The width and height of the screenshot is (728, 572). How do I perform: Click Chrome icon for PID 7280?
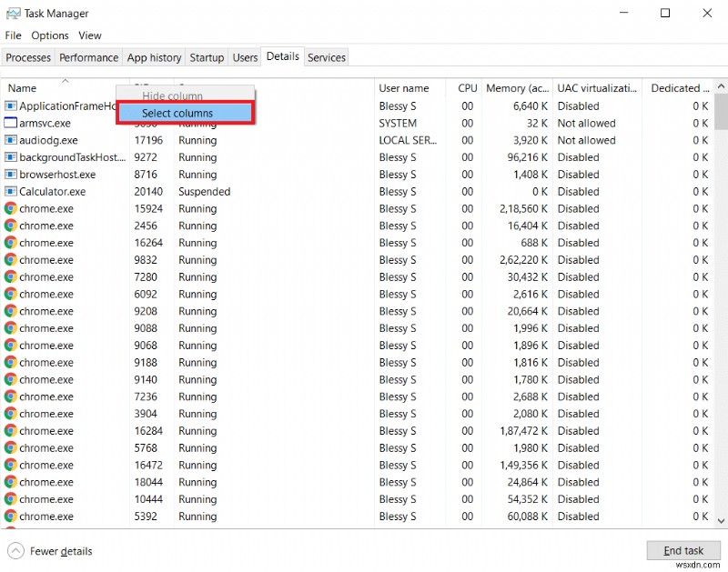[11, 277]
